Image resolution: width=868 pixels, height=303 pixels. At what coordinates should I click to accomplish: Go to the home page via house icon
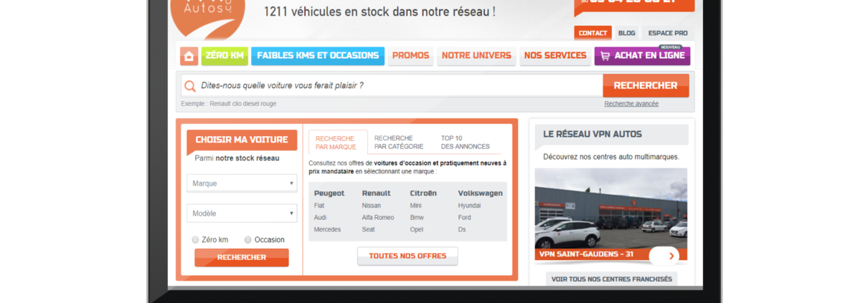click(x=189, y=56)
